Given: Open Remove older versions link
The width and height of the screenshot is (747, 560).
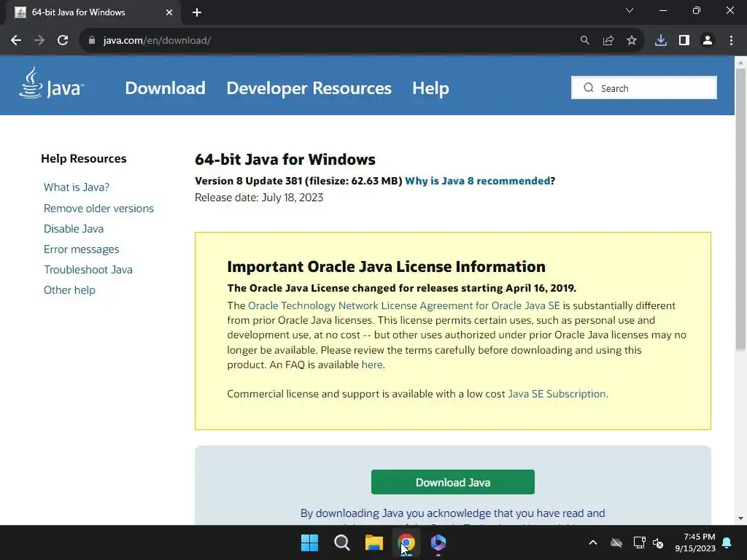Looking at the screenshot, I should [98, 208].
